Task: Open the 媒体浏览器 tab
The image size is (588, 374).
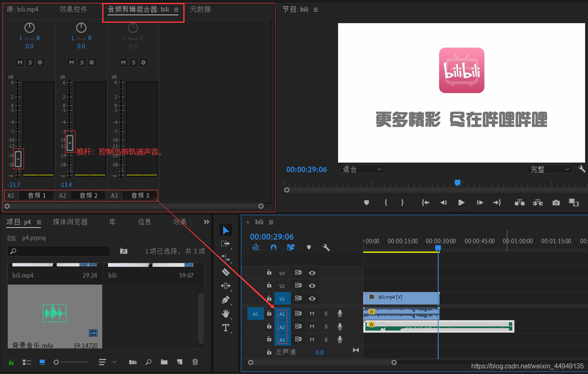Action: pos(70,222)
